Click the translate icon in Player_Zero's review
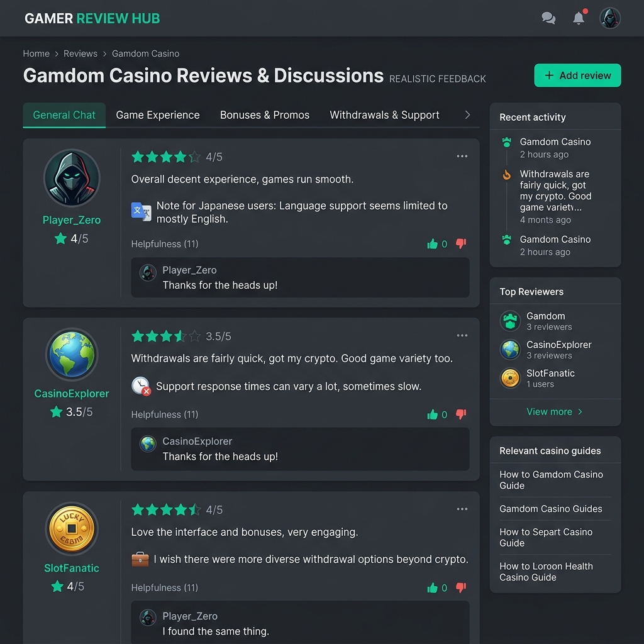 141,211
